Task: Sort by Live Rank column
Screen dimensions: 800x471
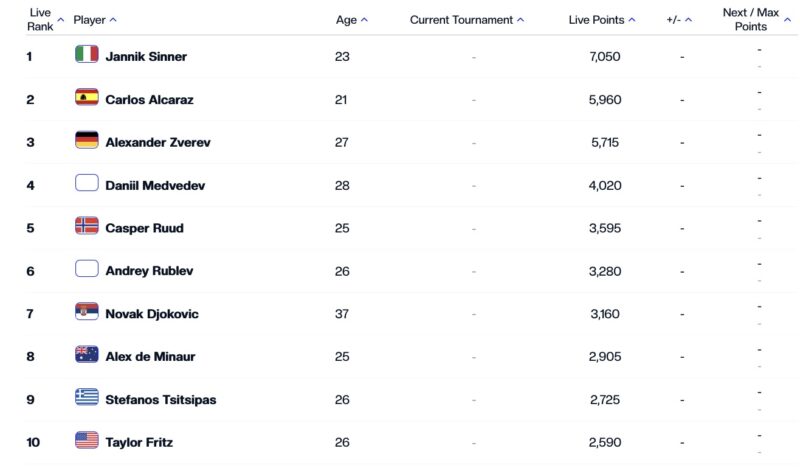Action: [x=44, y=19]
